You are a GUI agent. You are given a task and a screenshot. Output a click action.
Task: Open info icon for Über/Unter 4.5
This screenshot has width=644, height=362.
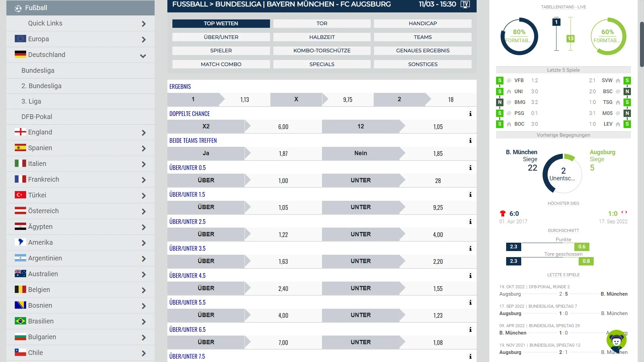(x=470, y=276)
